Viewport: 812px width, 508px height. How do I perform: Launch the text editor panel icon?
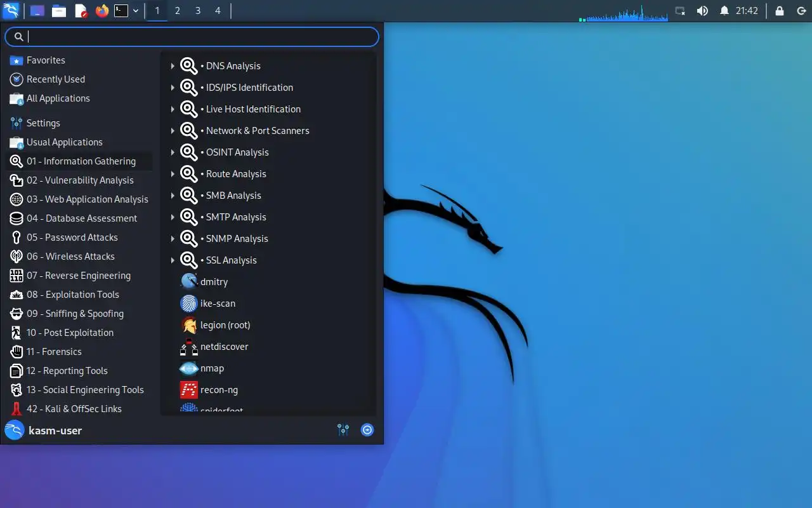pos(81,11)
